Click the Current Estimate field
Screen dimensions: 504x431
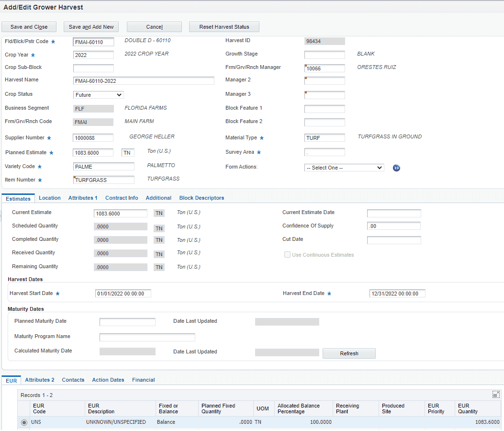121,213
